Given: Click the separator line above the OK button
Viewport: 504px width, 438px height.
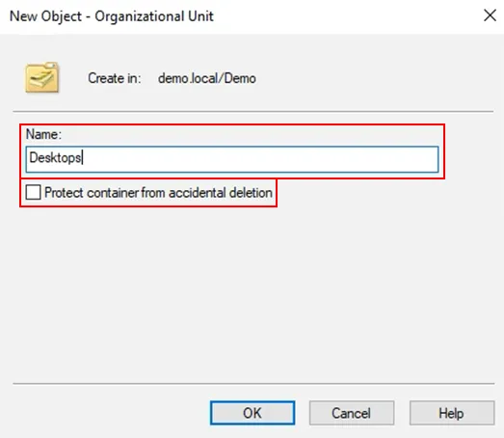Looking at the screenshot, I should (x=253, y=384).
